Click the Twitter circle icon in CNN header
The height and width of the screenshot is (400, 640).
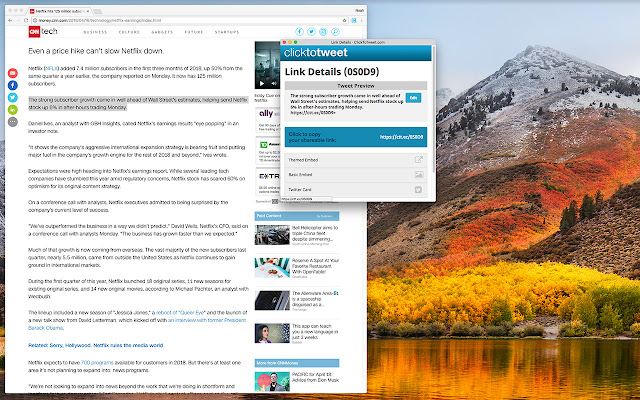[x=311, y=32]
